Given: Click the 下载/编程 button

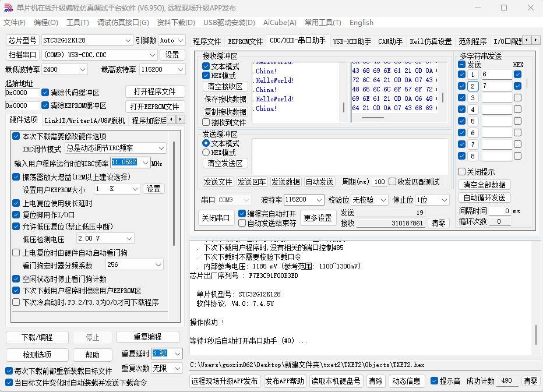Looking at the screenshot, I should pos(37,337).
